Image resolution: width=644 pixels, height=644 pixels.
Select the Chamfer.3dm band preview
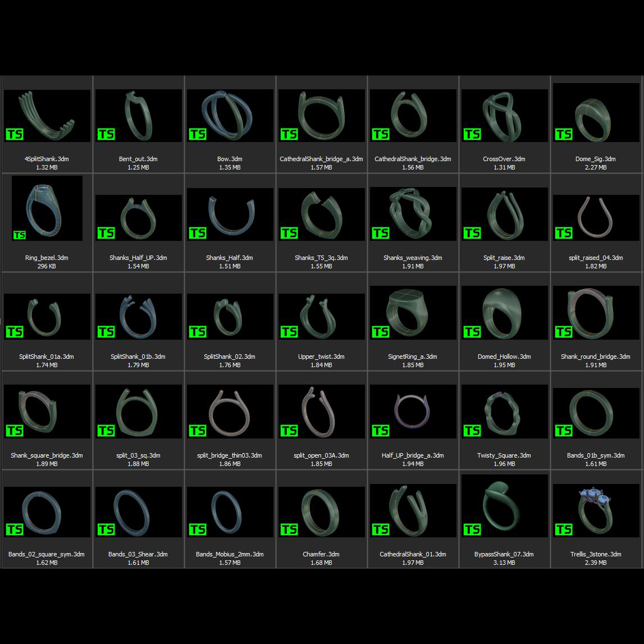coord(322,512)
